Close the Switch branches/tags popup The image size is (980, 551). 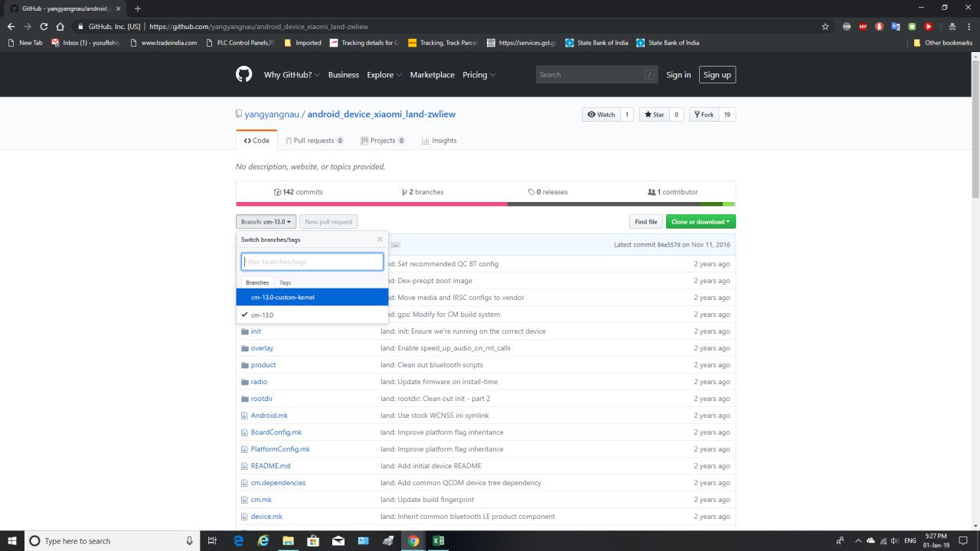(x=380, y=240)
